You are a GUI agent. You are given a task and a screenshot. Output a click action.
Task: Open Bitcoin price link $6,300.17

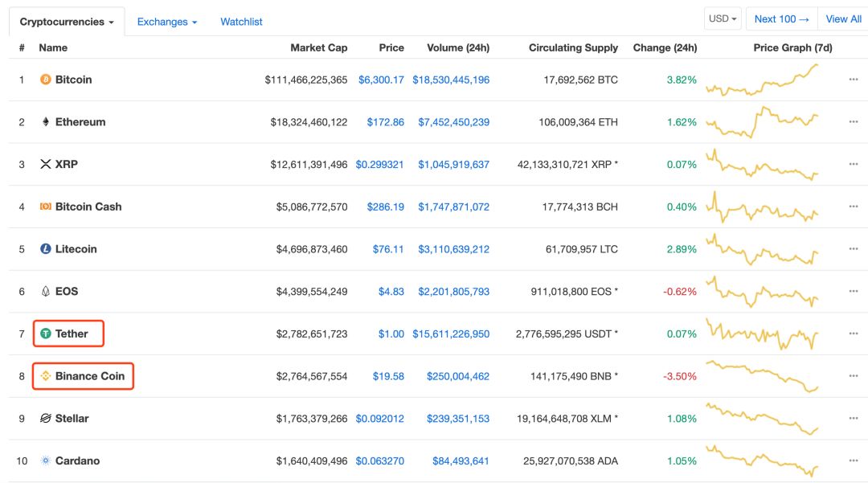pyautogui.click(x=381, y=80)
